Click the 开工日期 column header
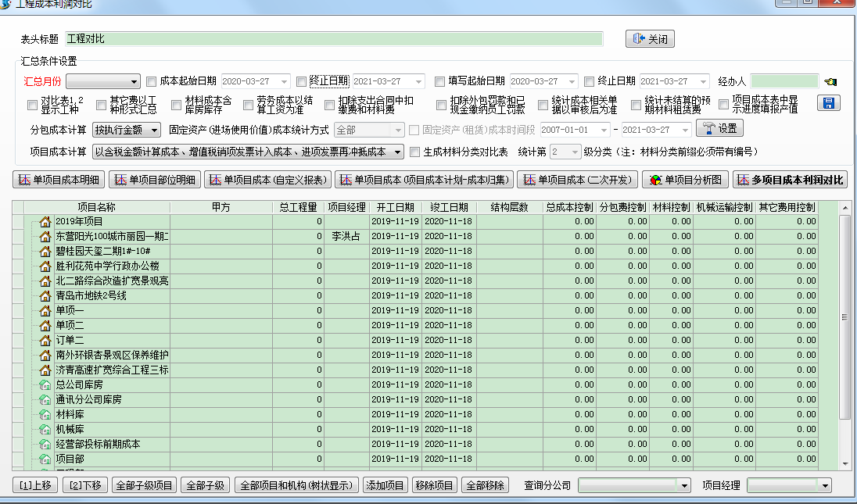Viewport: 857px width, 504px height. point(395,208)
